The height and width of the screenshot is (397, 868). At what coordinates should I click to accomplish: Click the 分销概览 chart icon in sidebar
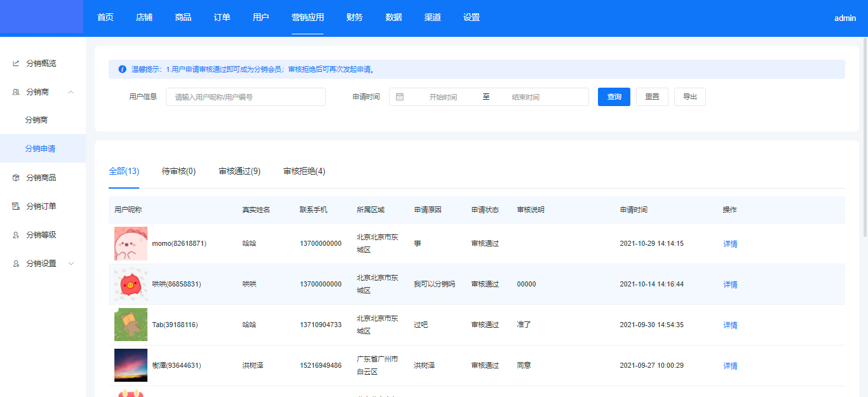tap(16, 64)
